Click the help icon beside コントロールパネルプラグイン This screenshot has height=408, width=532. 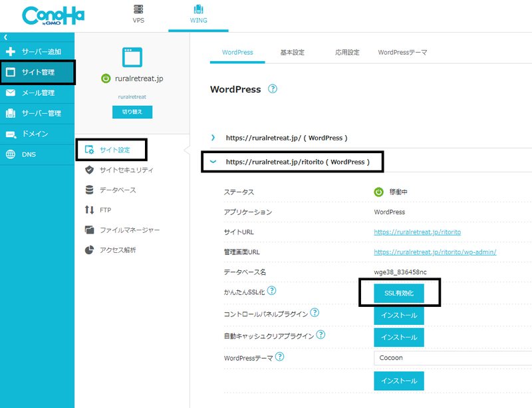[315, 312]
